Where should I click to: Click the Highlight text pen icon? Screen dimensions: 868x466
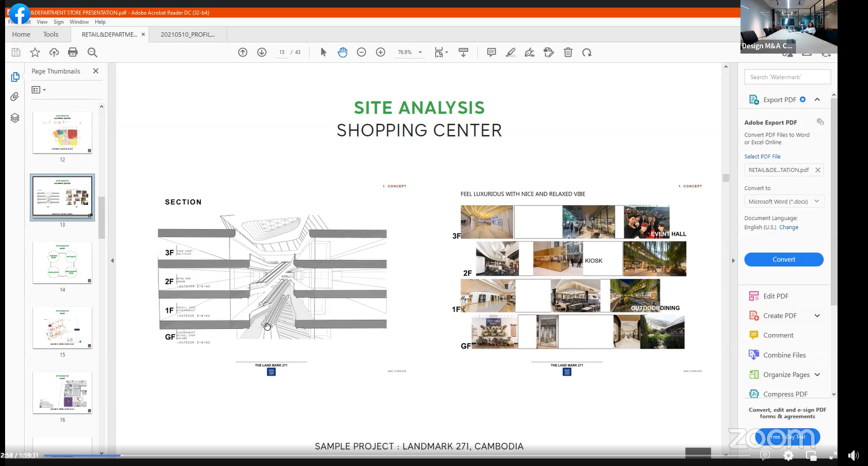tap(510, 52)
